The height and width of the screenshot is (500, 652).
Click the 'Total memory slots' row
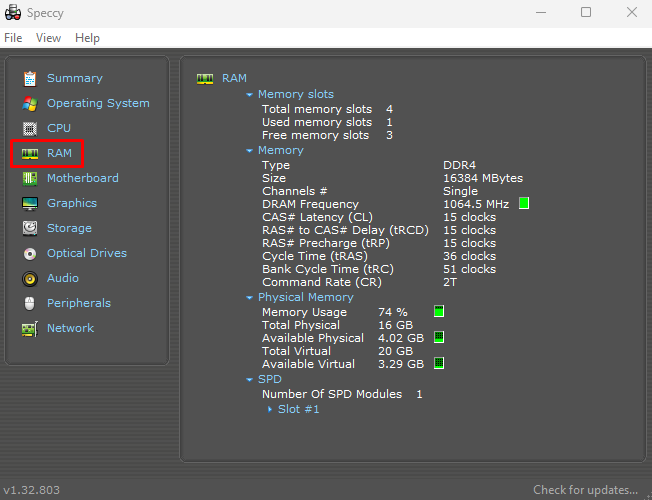coord(328,109)
